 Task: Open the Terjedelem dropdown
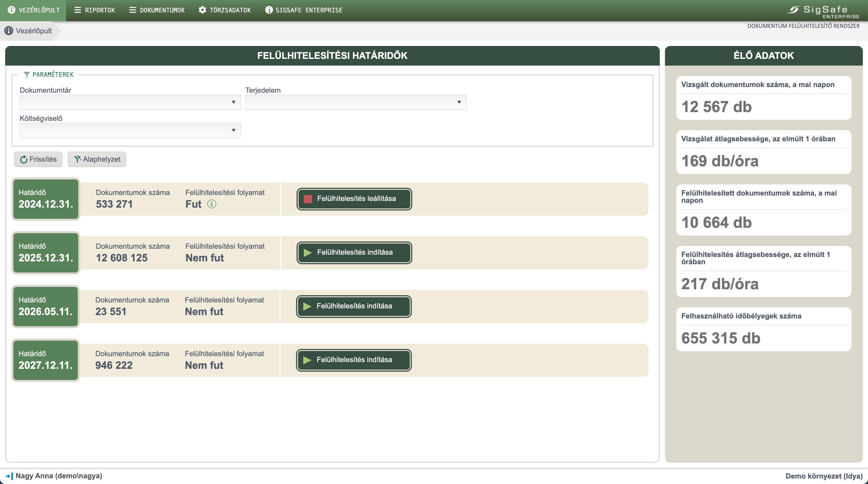pyautogui.click(x=356, y=102)
